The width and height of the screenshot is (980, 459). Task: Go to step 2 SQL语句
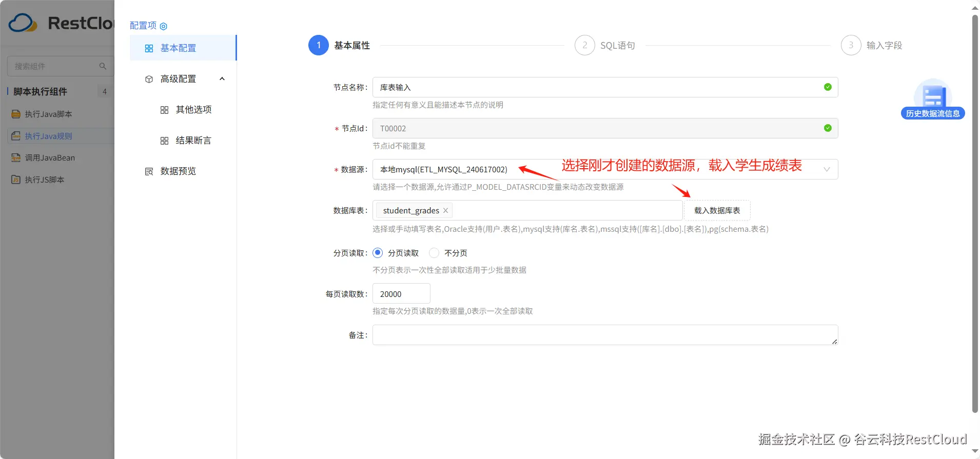click(585, 45)
